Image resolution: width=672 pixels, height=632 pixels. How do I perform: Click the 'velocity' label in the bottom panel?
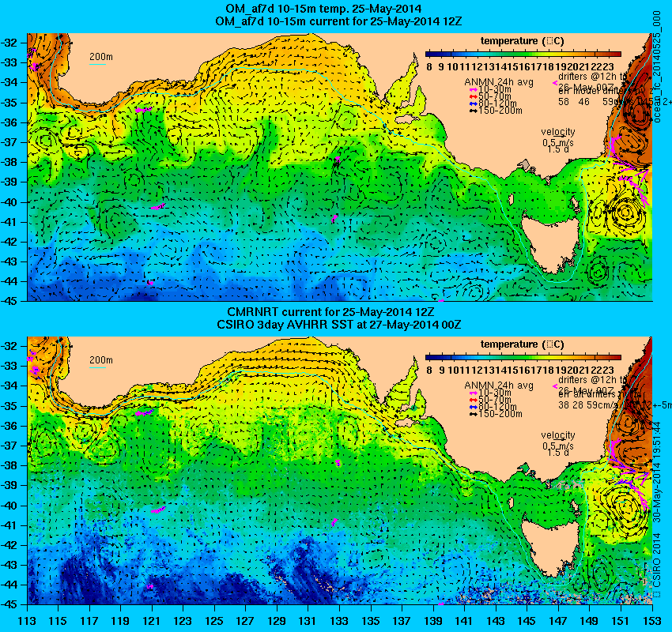[558, 435]
